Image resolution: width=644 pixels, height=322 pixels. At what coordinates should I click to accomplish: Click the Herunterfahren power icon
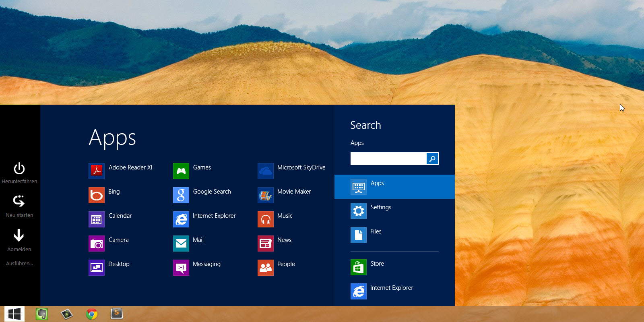coord(19,168)
